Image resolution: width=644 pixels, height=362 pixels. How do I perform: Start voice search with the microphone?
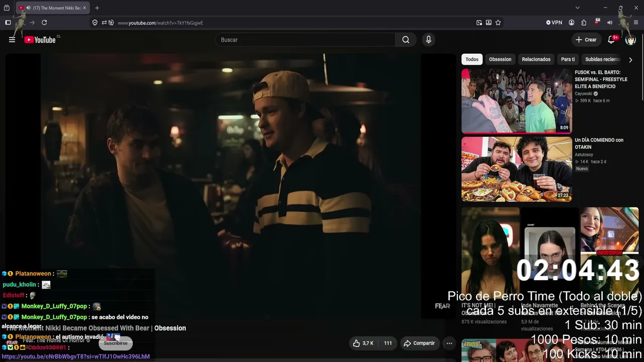click(429, 40)
